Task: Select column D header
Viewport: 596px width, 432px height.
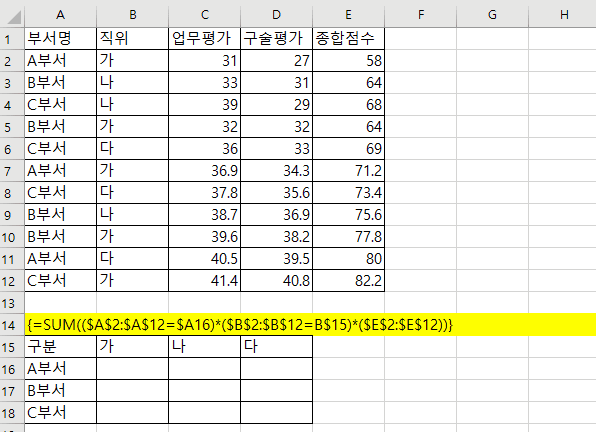Action: [x=276, y=14]
